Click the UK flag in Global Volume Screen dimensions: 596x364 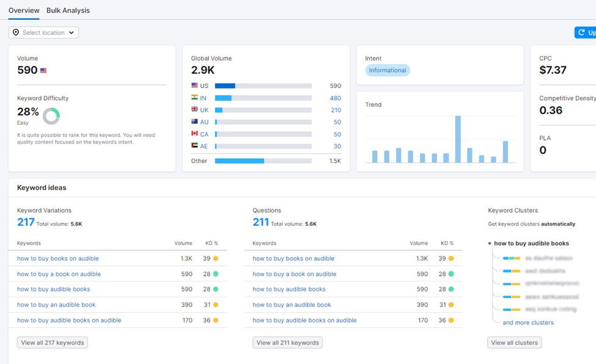[194, 110]
